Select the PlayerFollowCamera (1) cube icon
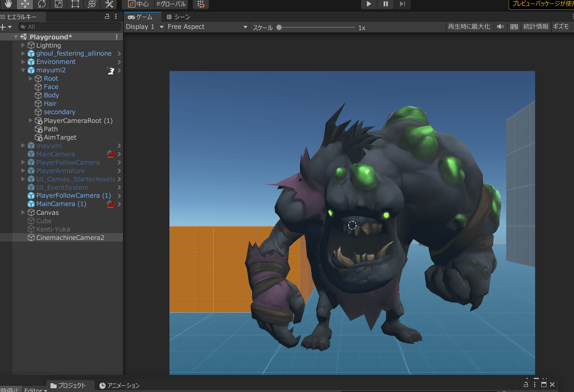This screenshot has height=392, width=574. click(31, 196)
